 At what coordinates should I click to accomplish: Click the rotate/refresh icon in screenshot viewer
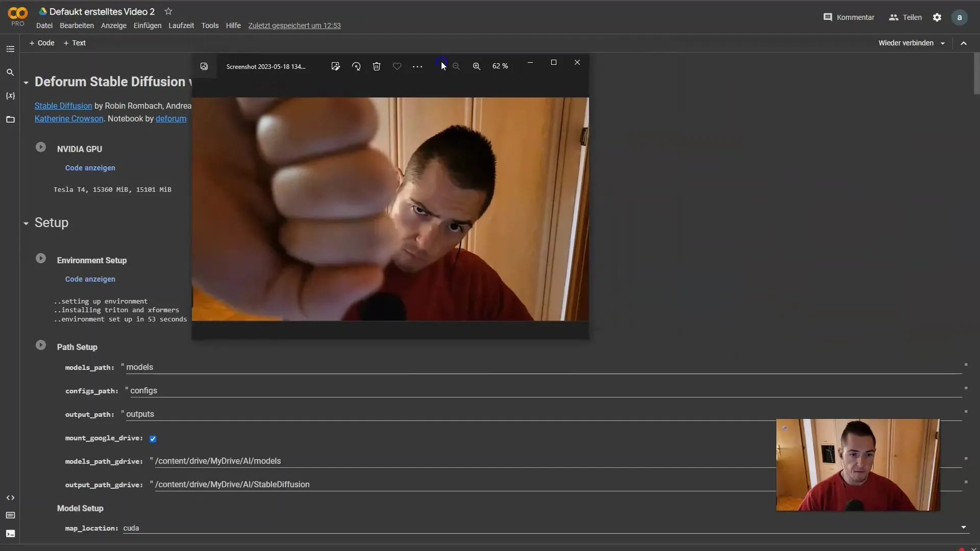point(356,66)
